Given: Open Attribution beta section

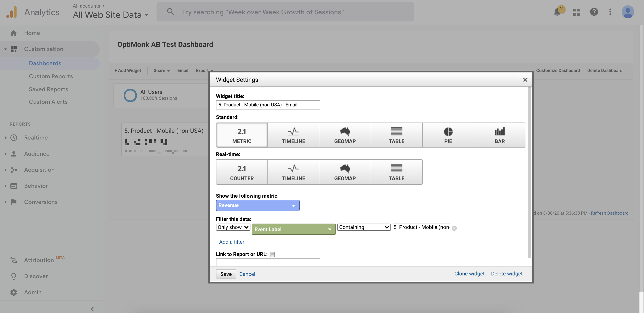Looking at the screenshot, I should (39, 260).
